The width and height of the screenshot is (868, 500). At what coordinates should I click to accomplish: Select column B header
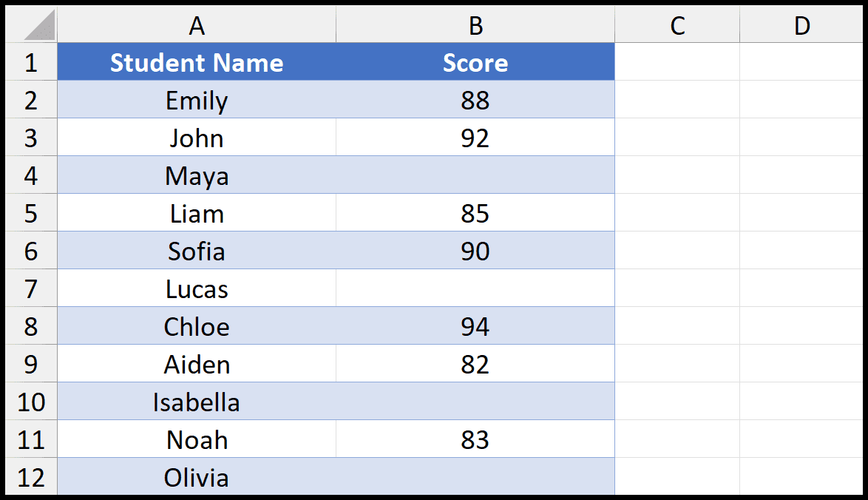(475, 25)
